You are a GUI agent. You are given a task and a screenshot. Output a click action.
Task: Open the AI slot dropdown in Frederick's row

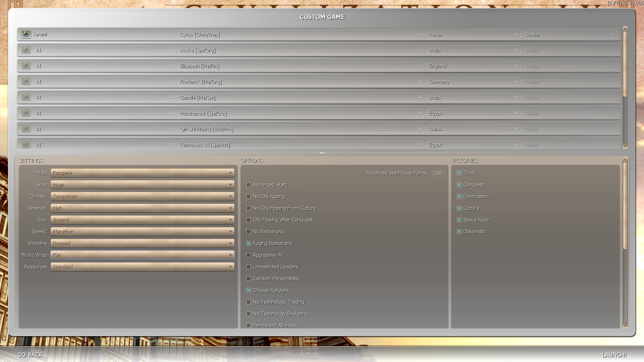104,81
